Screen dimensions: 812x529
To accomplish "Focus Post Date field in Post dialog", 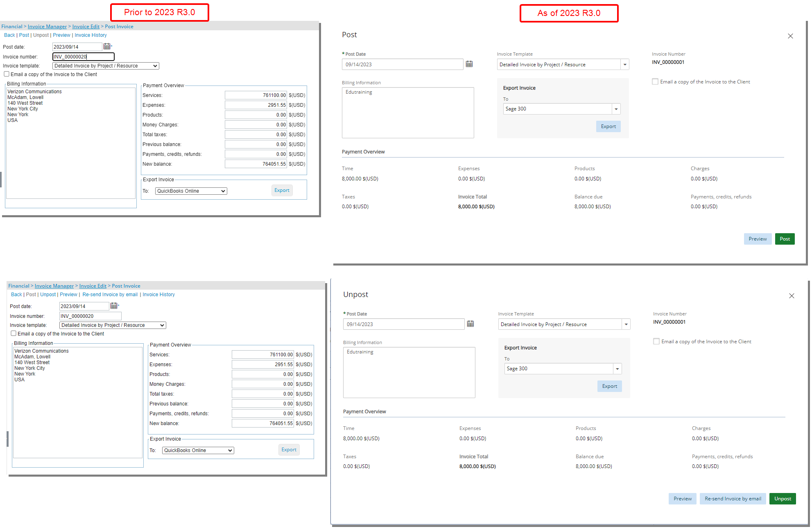I will (x=403, y=65).
